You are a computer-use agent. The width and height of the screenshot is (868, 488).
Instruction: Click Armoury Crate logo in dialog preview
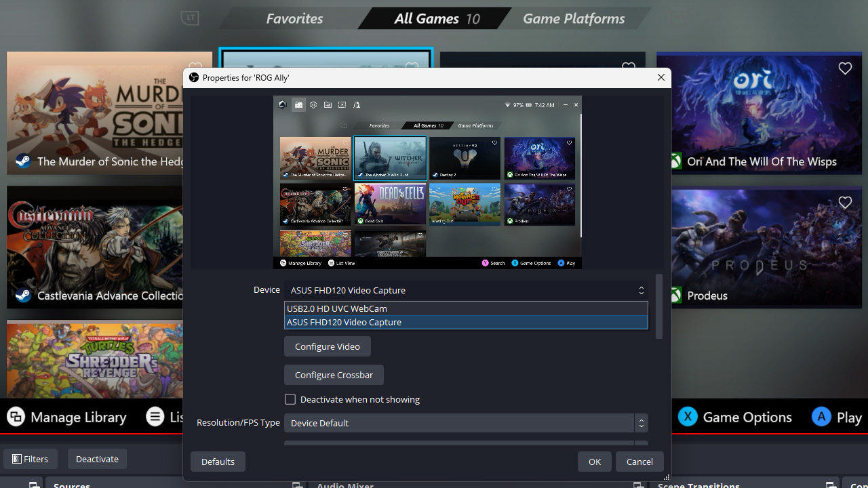point(283,105)
